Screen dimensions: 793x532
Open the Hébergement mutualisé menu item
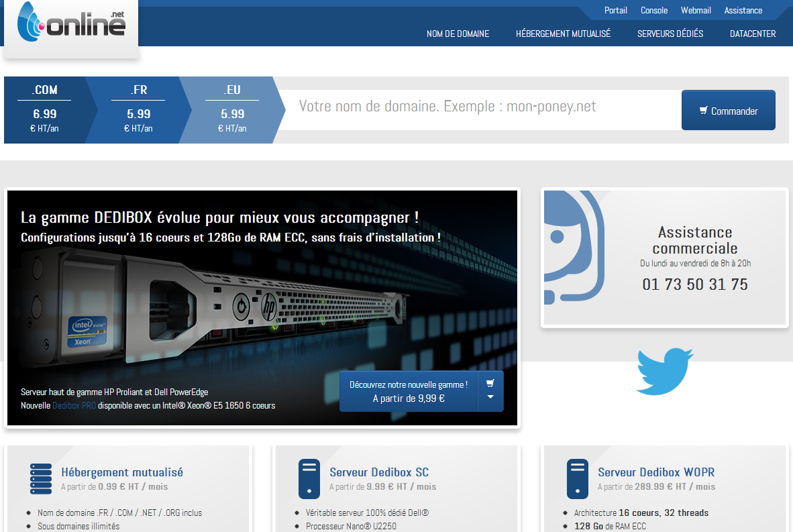pos(563,34)
